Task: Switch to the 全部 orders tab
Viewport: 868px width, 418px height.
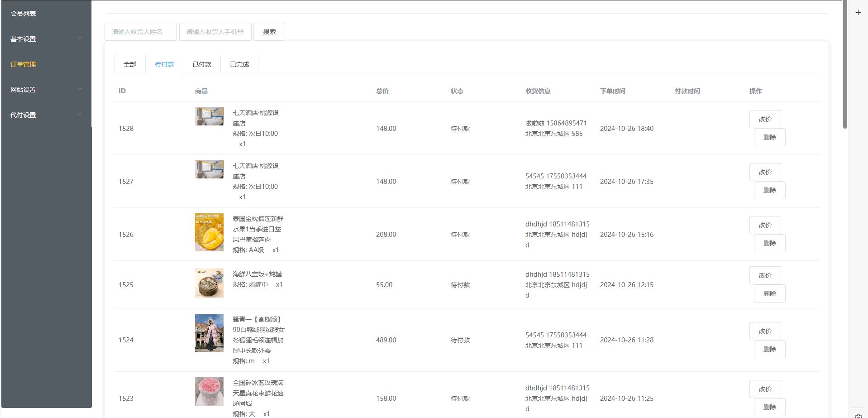Action: click(130, 64)
